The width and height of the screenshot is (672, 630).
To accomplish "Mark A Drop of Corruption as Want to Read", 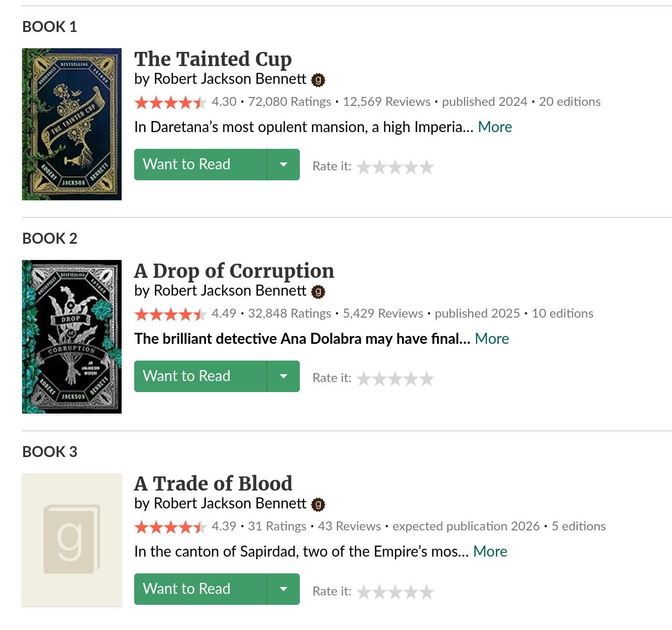I will tap(200, 376).
